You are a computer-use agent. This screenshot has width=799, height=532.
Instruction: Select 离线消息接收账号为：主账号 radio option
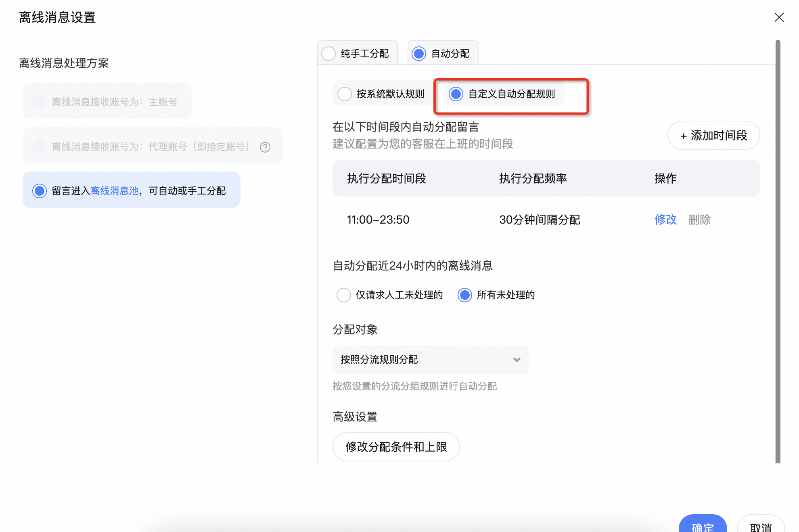pos(40,102)
